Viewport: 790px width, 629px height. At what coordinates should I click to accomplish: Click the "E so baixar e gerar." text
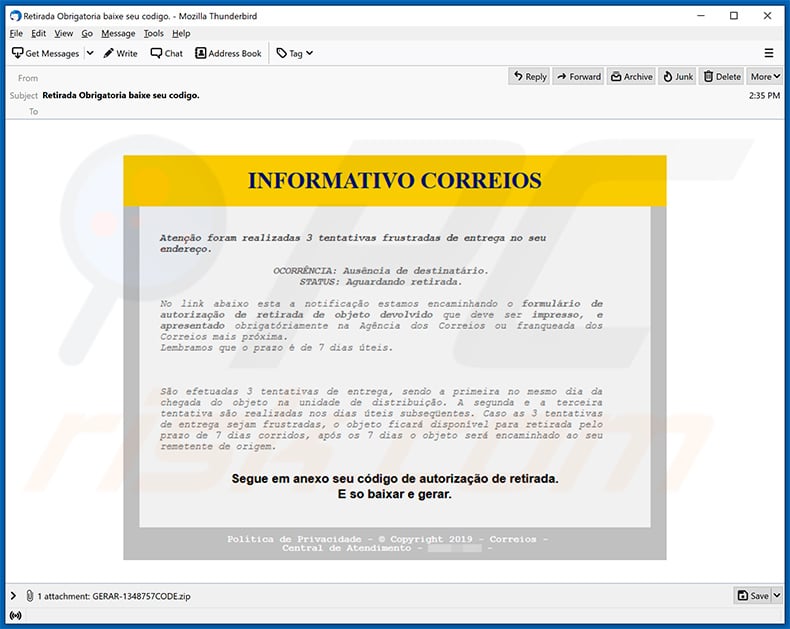pyautogui.click(x=394, y=494)
